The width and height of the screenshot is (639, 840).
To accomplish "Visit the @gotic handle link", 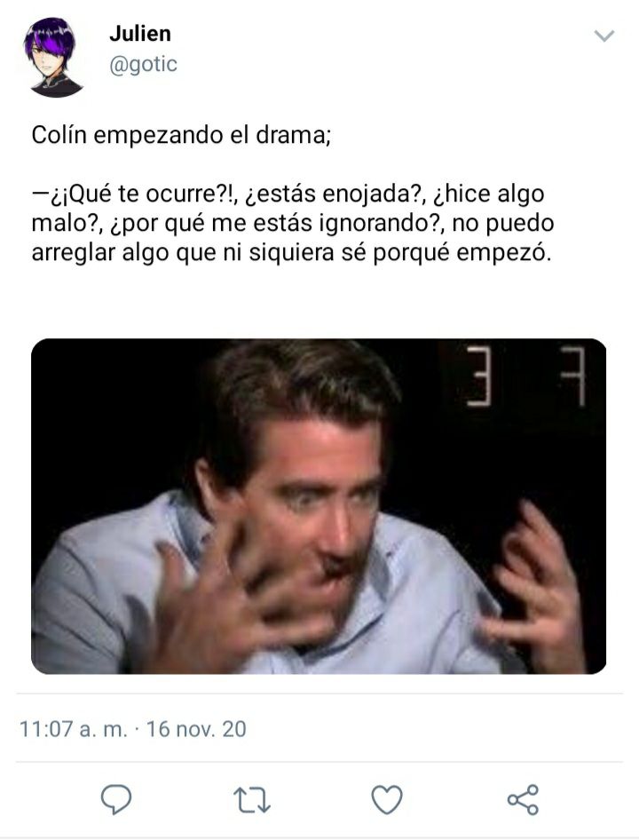I will (143, 64).
